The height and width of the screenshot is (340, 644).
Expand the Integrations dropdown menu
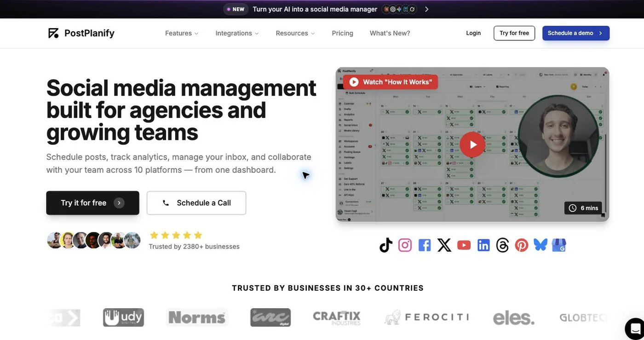click(237, 33)
